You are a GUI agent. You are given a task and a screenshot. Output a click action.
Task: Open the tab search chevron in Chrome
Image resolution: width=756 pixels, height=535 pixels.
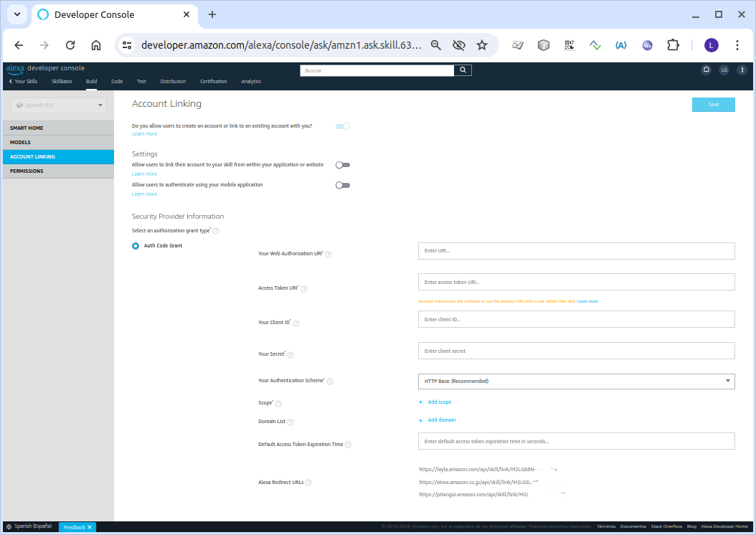point(17,14)
